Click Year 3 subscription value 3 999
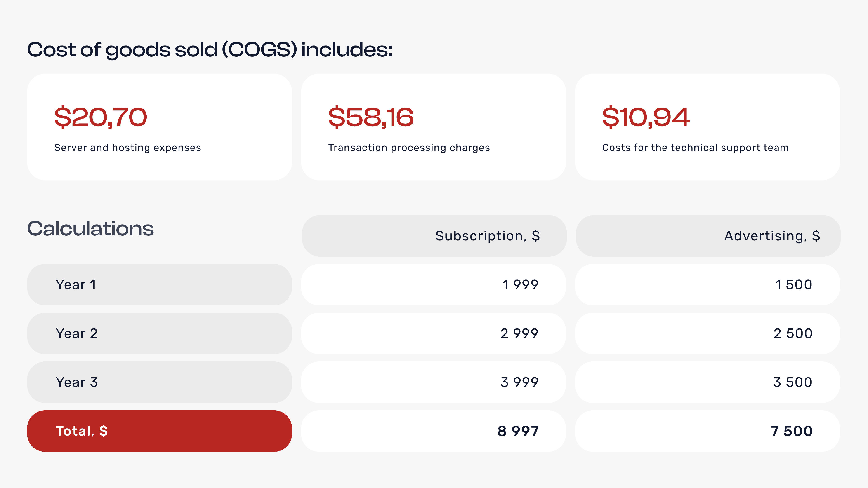Viewport: 868px width, 488px height. (519, 382)
